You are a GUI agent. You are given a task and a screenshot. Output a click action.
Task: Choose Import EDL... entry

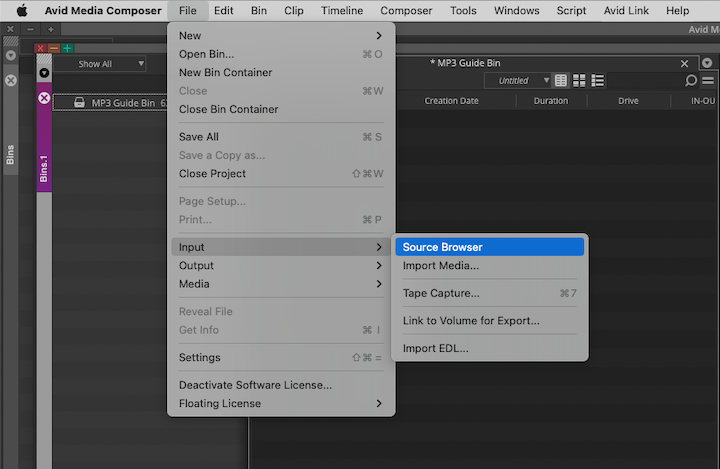click(x=489, y=348)
